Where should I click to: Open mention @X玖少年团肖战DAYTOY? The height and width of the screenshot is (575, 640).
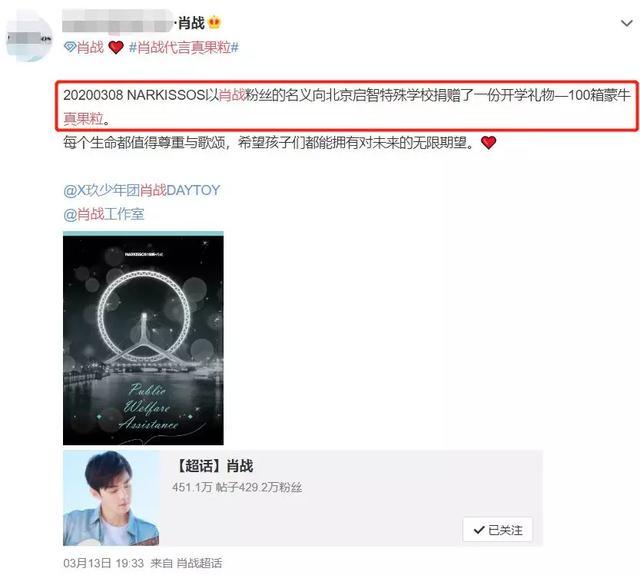(x=142, y=190)
